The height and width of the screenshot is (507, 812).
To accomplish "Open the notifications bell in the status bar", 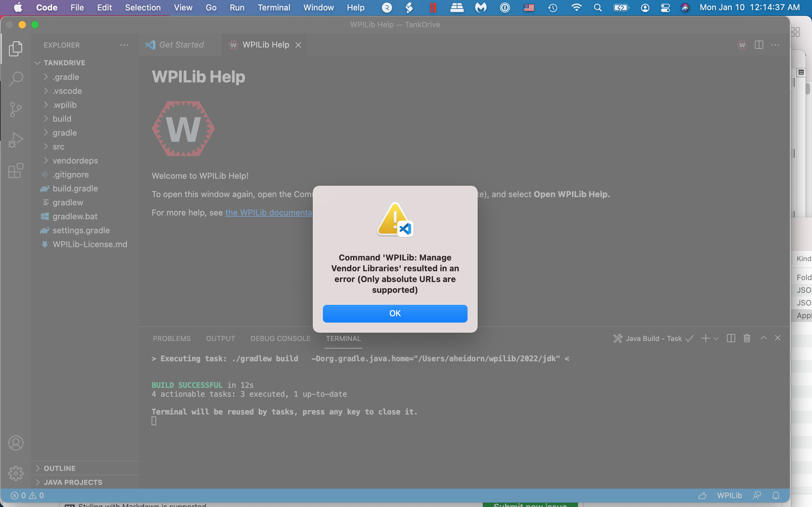I will click(x=775, y=495).
